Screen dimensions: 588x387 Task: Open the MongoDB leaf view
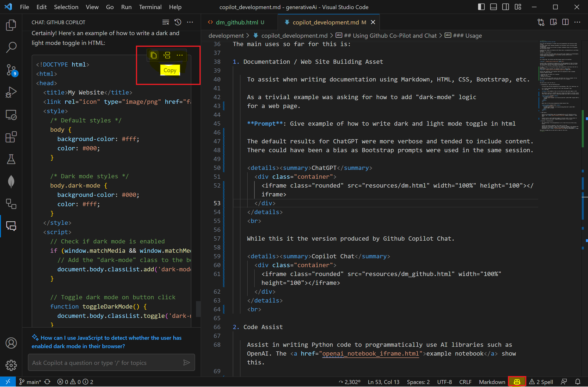click(11, 182)
